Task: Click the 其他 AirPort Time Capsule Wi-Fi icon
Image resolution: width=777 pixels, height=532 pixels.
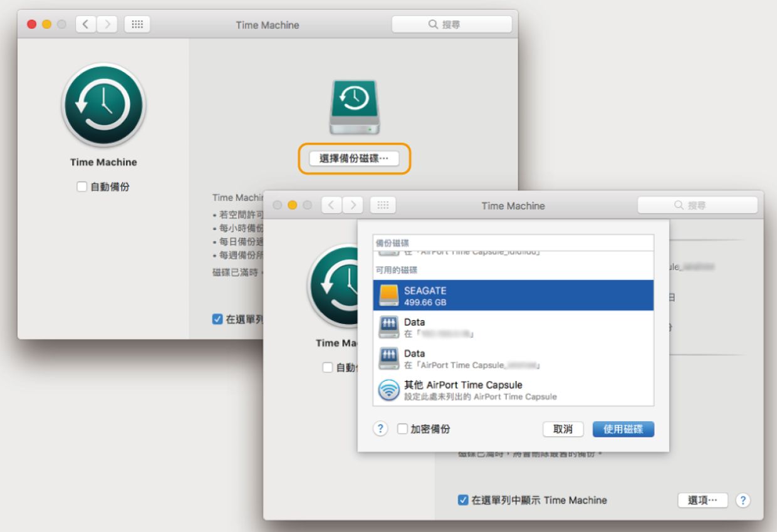Action: [389, 390]
